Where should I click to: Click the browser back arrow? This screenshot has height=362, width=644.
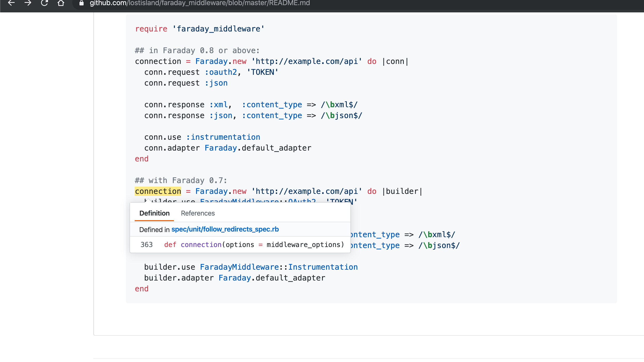(11, 3)
